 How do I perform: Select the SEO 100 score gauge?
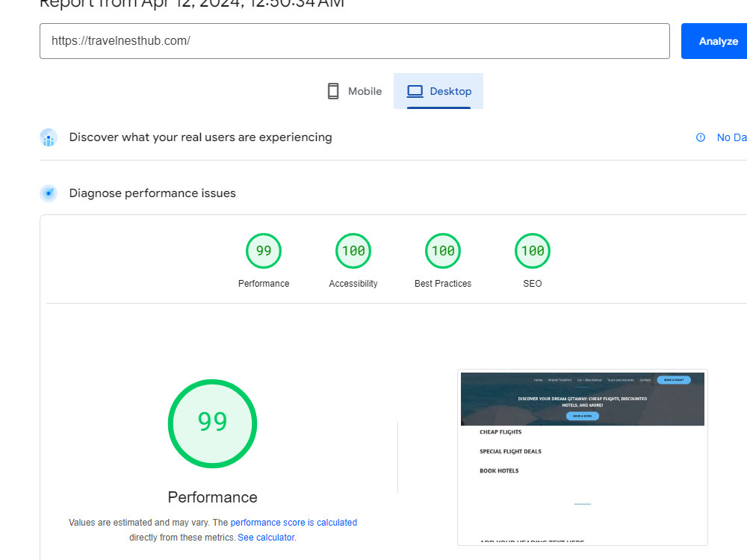pyautogui.click(x=532, y=251)
